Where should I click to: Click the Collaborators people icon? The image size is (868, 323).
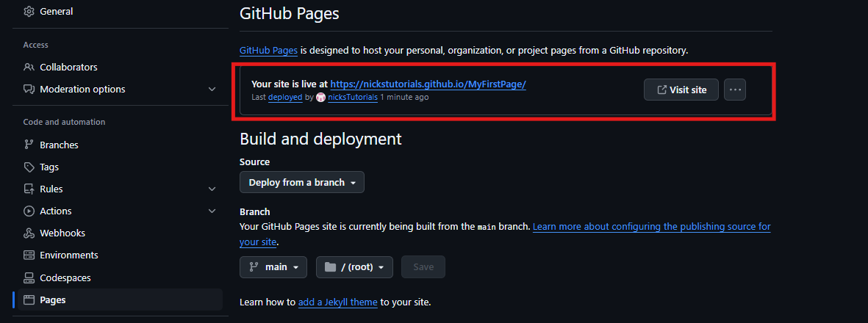click(29, 67)
